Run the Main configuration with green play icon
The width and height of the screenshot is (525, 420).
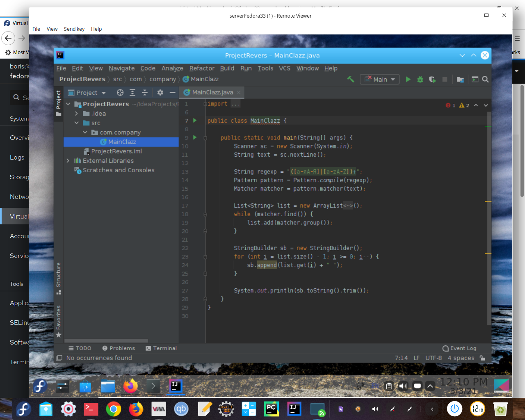pos(408,79)
